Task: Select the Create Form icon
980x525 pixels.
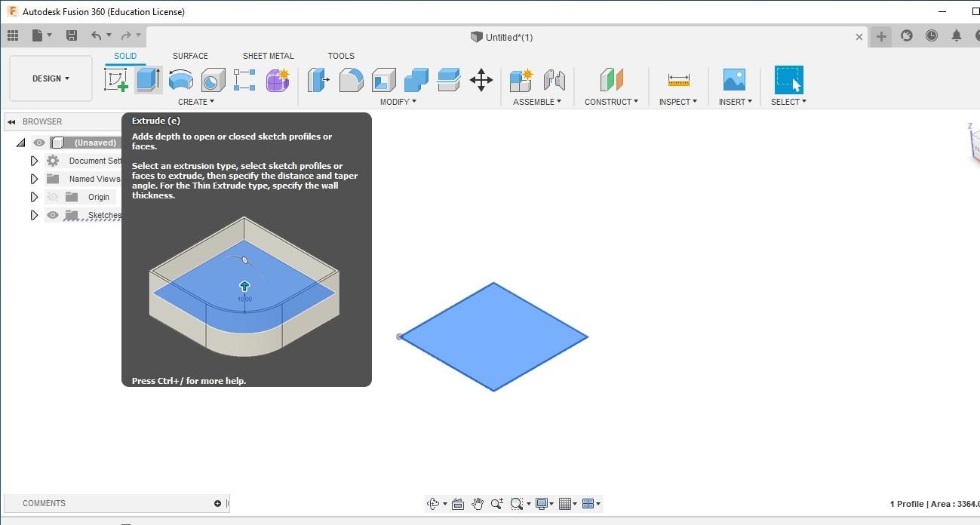Action: [x=278, y=79]
